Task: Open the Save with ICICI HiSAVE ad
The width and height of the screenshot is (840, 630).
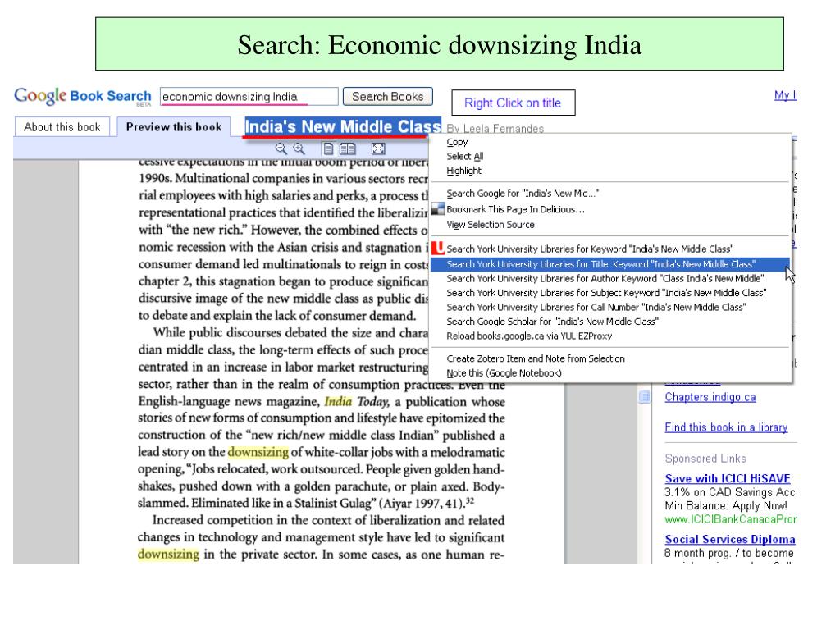Action: click(x=728, y=478)
